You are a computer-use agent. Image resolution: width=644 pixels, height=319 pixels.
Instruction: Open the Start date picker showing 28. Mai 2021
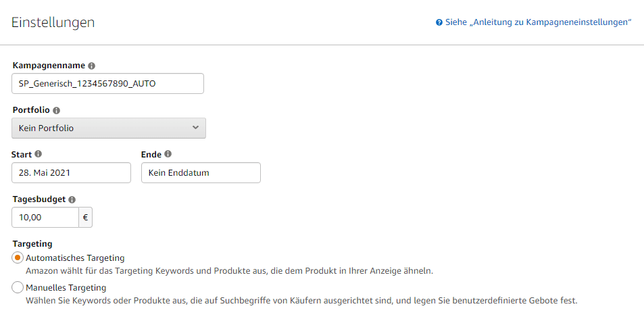tap(72, 173)
